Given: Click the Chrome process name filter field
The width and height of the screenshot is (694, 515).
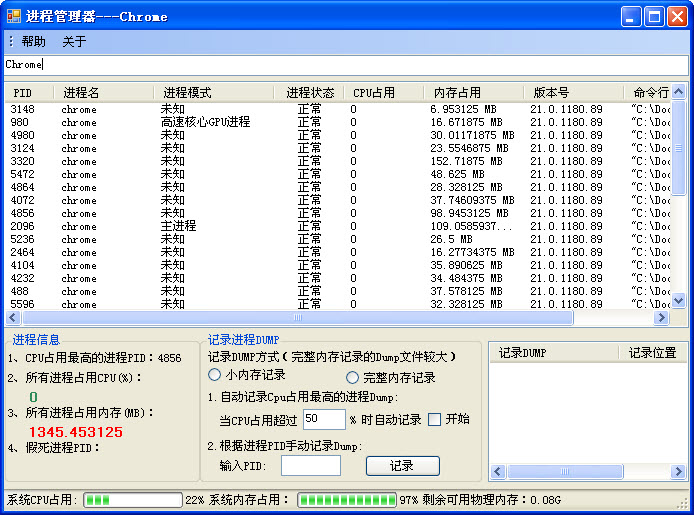Looking at the screenshot, I should (345, 65).
